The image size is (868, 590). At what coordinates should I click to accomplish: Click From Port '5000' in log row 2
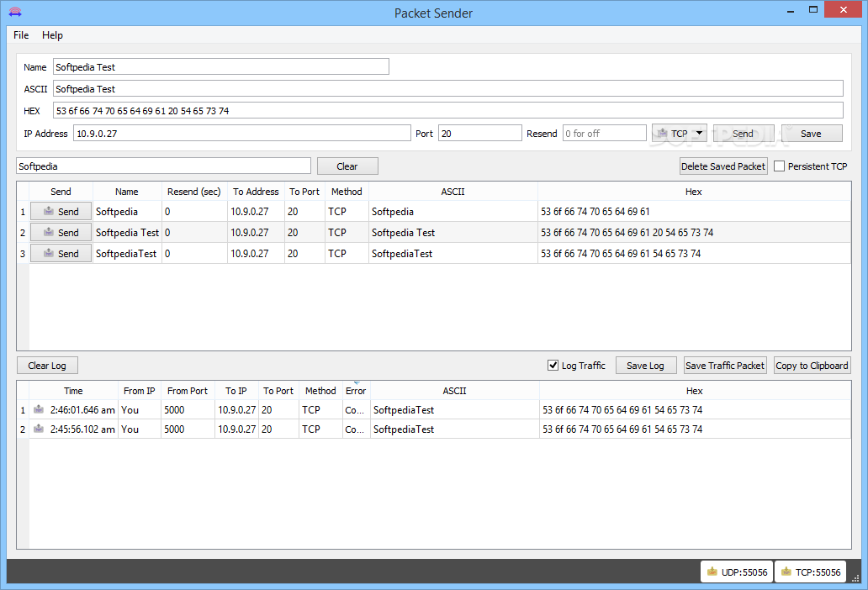(188, 429)
